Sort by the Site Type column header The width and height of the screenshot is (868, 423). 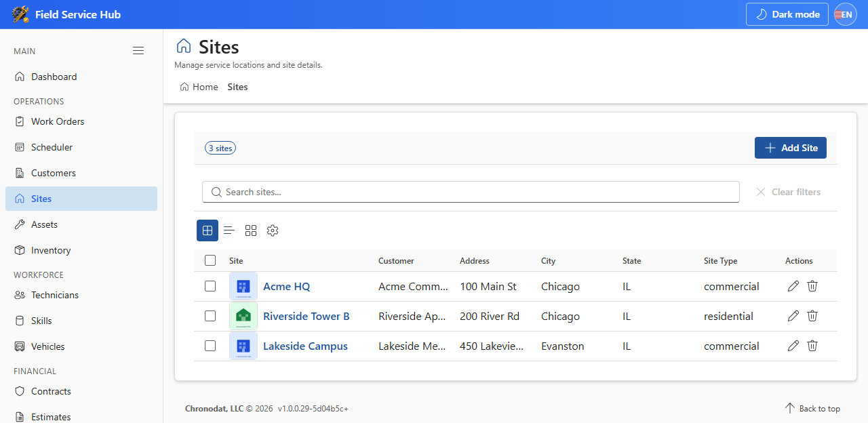(x=721, y=260)
